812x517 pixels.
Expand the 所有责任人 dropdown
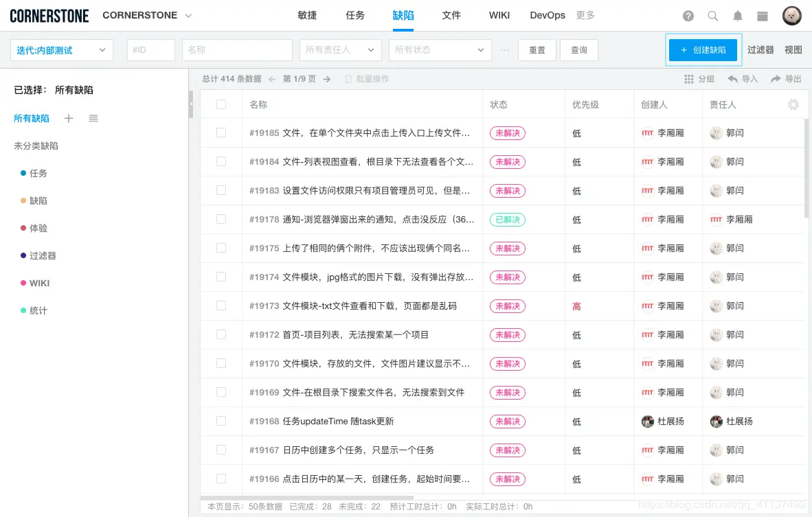tap(340, 50)
